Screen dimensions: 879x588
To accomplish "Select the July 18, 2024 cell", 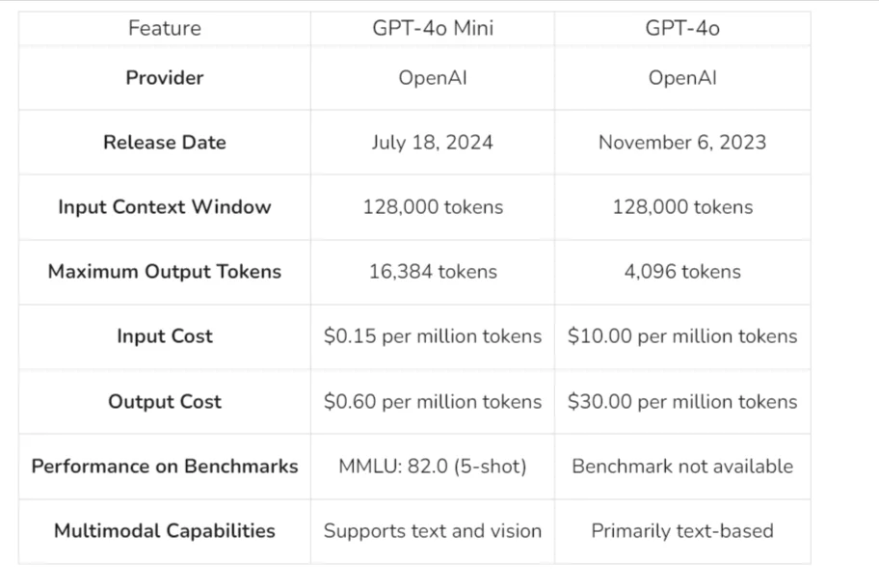I will point(433,143).
